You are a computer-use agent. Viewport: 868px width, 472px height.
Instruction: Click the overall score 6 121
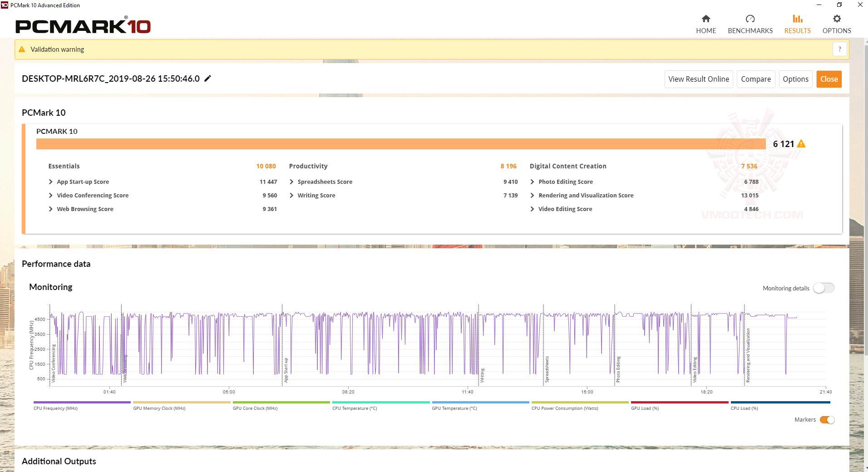tap(784, 144)
